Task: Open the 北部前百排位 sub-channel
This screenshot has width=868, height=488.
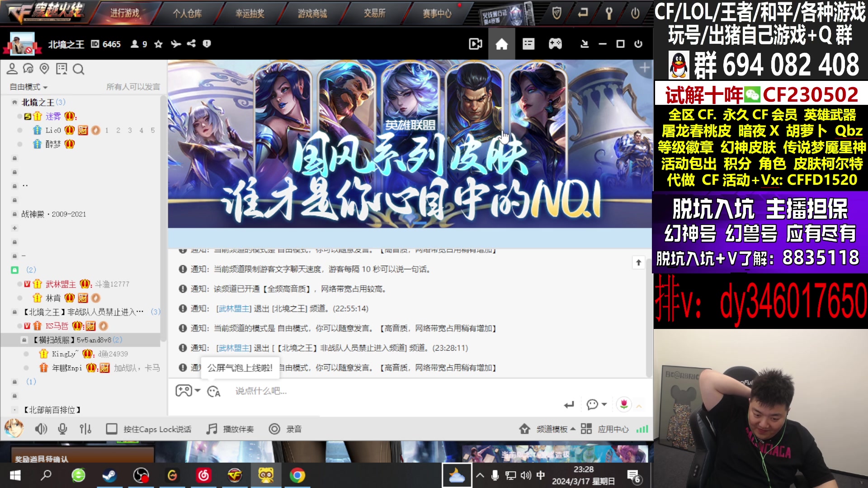Action: (52, 410)
